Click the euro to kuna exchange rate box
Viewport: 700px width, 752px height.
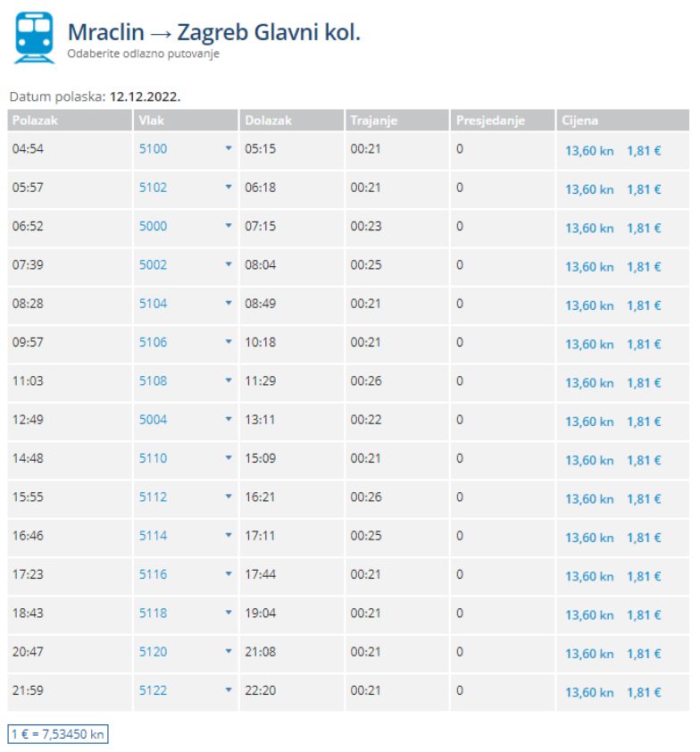58,734
